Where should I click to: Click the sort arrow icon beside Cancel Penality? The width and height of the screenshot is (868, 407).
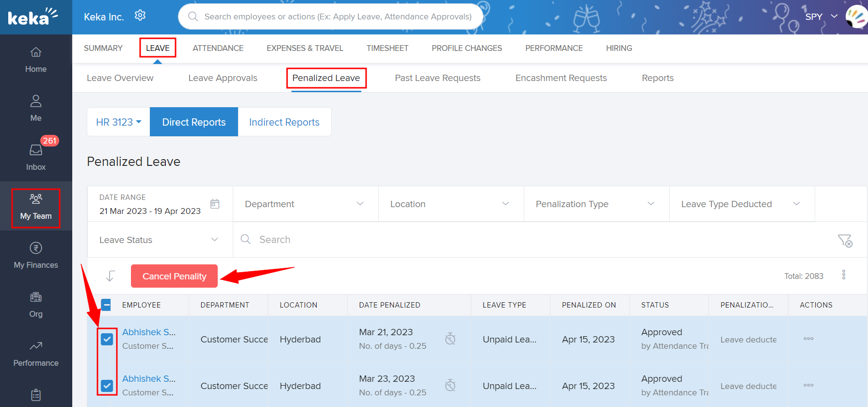[x=110, y=276]
